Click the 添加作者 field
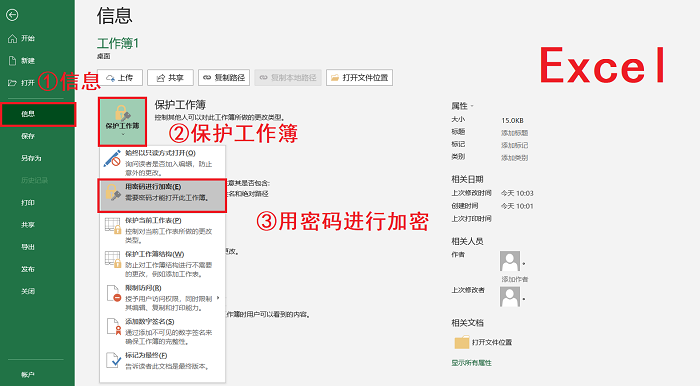The image size is (700, 386). tap(514, 279)
